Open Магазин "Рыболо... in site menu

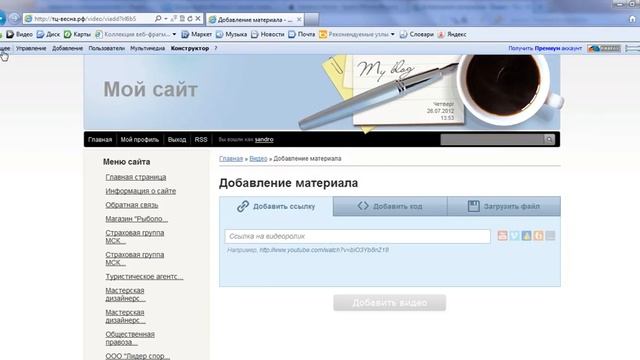[136, 219]
